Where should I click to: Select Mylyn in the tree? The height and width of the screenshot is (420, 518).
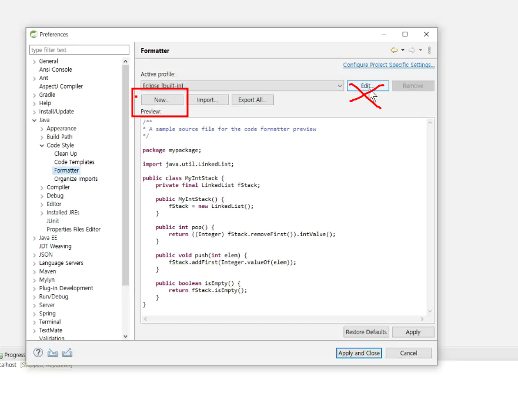point(47,280)
